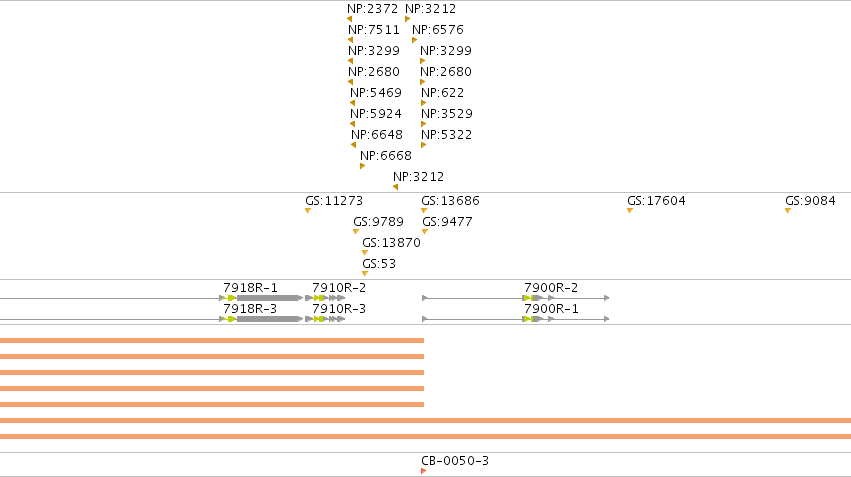The width and height of the screenshot is (851, 477).
Task: Select the GS:13686 triangle marker
Action: pyautogui.click(x=424, y=211)
